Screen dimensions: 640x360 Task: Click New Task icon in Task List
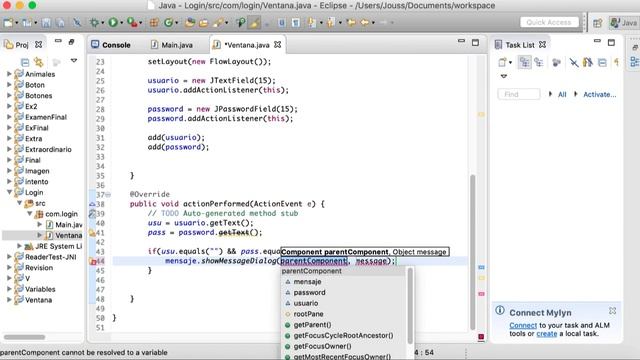(502, 62)
